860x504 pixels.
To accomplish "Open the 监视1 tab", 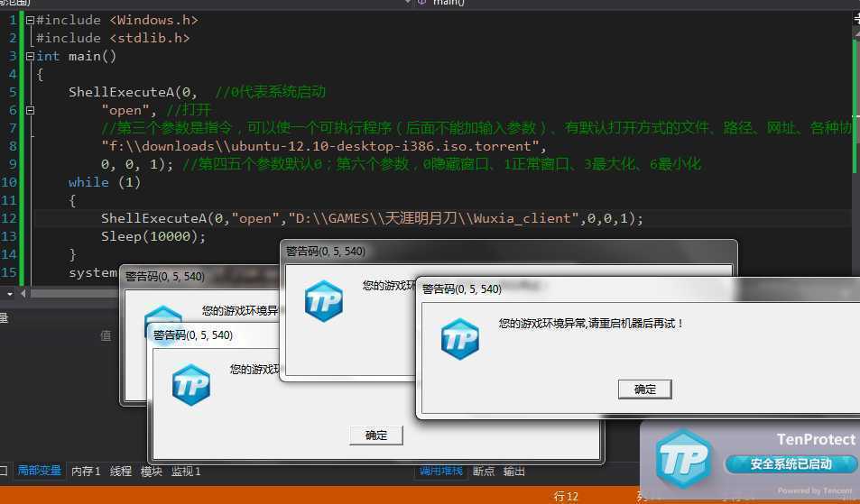I will tap(186, 472).
